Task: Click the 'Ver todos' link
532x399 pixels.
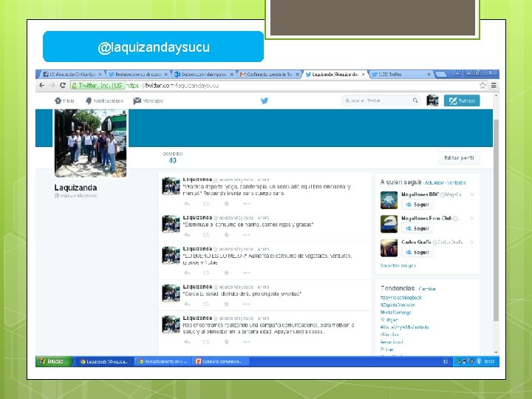Action: point(457,183)
